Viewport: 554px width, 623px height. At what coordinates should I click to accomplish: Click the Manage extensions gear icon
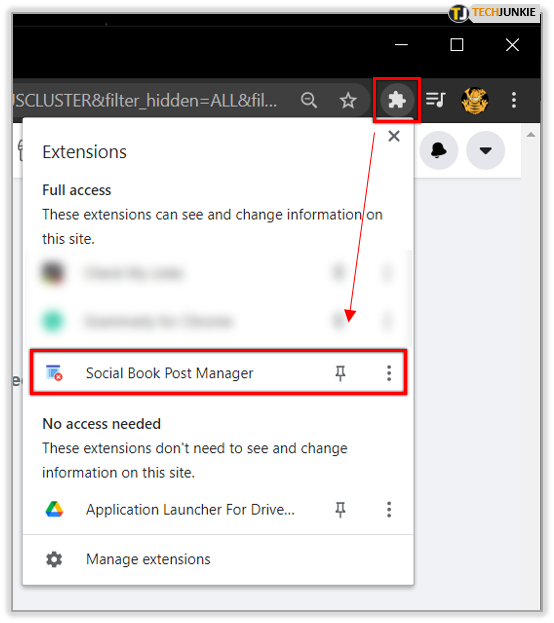click(x=54, y=559)
